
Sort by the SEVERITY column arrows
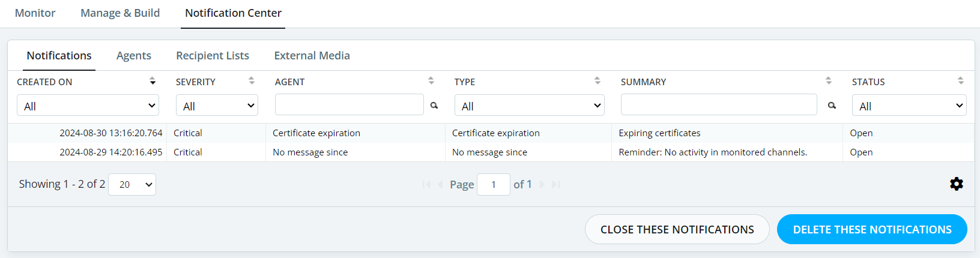point(252,81)
